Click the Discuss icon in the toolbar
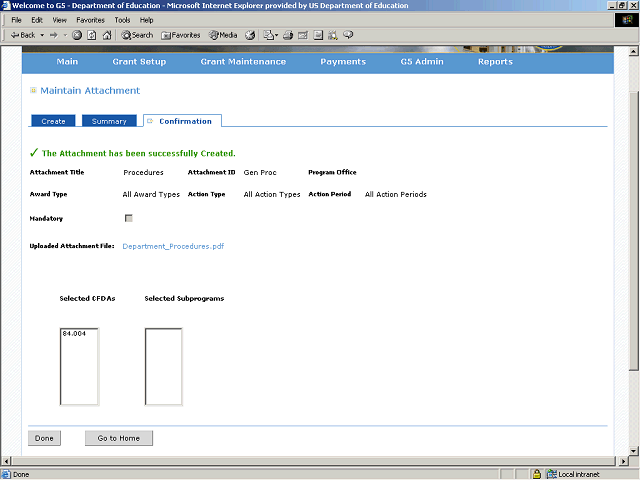The height and width of the screenshot is (480, 640). tap(318, 35)
